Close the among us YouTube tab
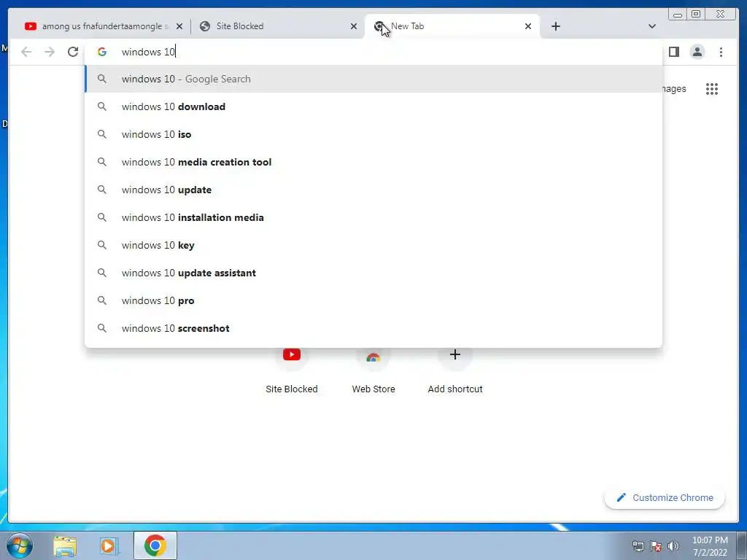The image size is (747, 560). click(179, 26)
